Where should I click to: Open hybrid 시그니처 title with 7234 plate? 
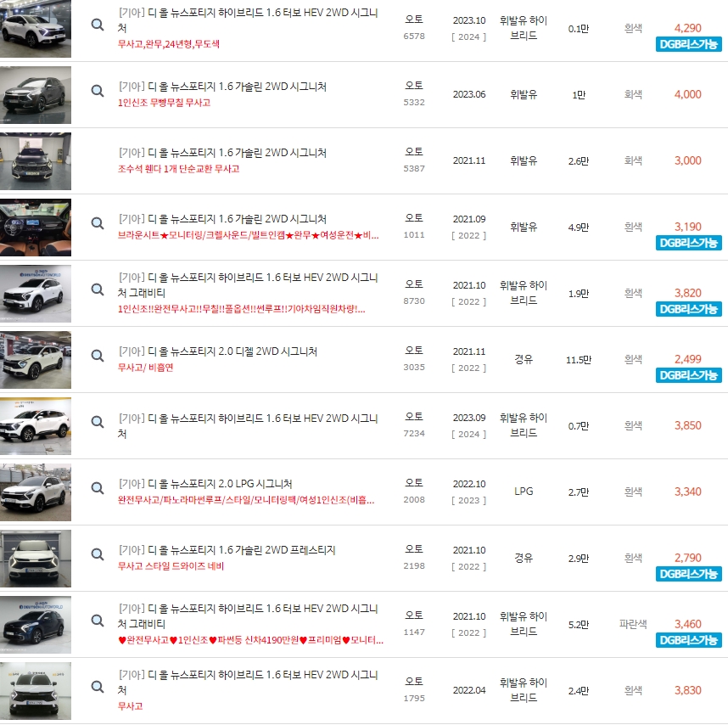[x=248, y=425]
